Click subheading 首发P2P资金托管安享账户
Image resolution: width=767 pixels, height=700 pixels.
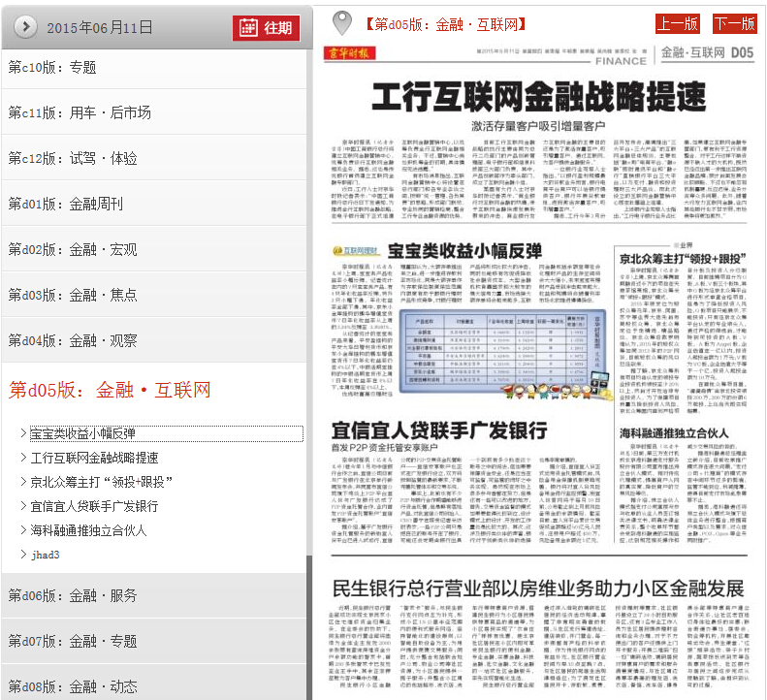click(x=385, y=447)
